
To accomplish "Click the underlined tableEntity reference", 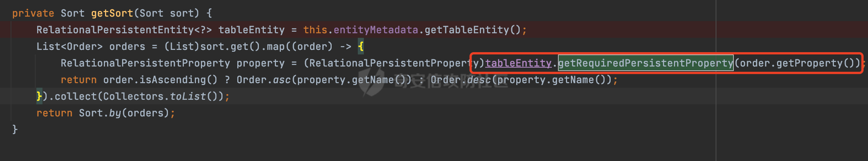I will point(518,63).
